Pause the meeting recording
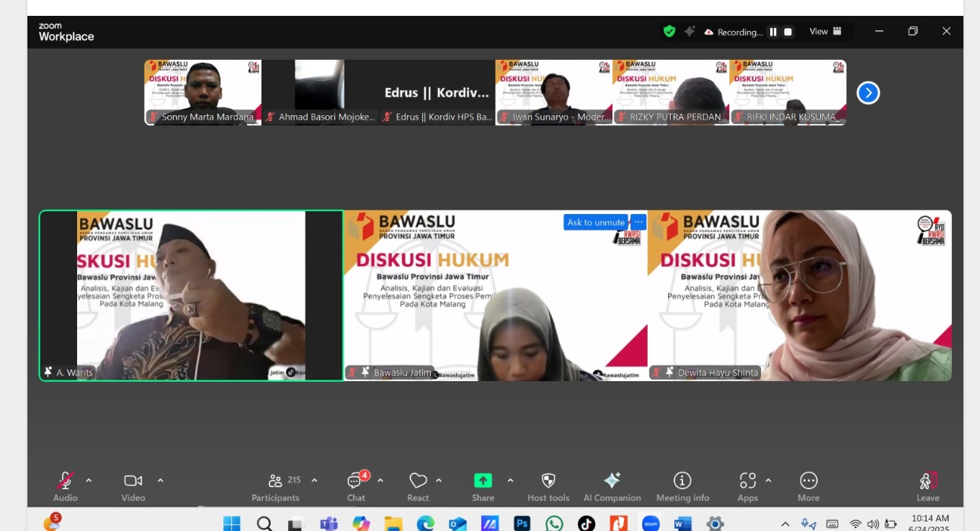The width and height of the screenshot is (980, 531). pos(773,32)
